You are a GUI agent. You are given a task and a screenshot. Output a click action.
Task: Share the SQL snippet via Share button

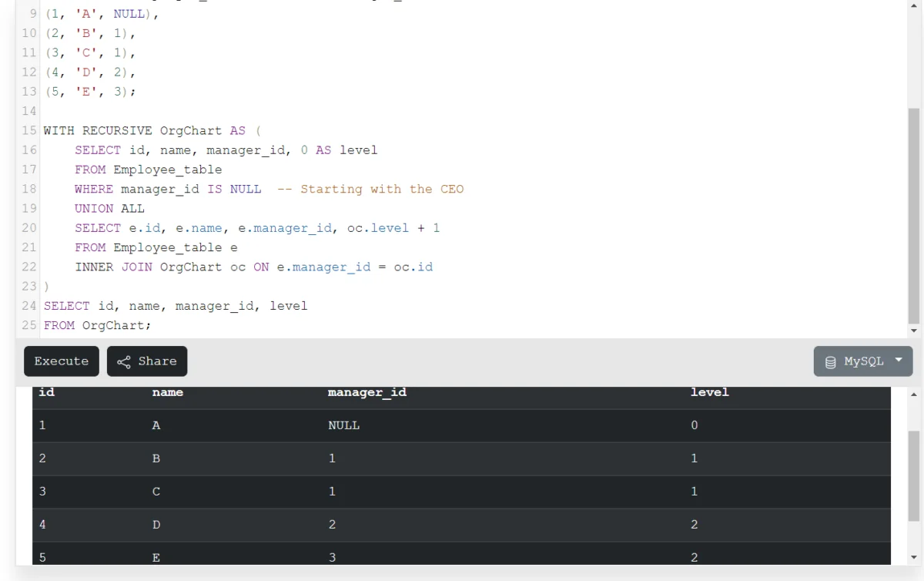[x=146, y=361]
